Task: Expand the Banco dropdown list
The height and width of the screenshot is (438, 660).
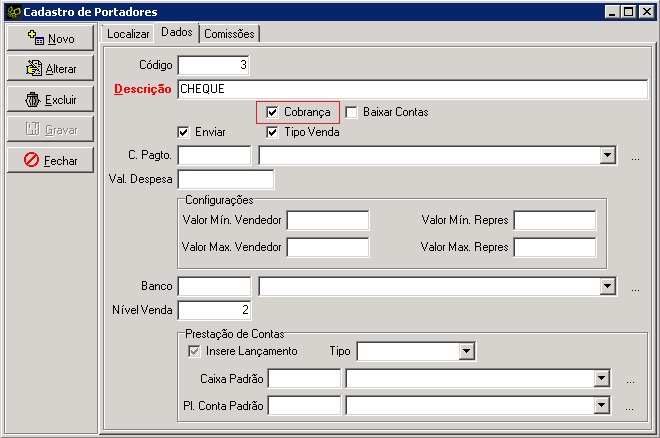Action: [607, 287]
